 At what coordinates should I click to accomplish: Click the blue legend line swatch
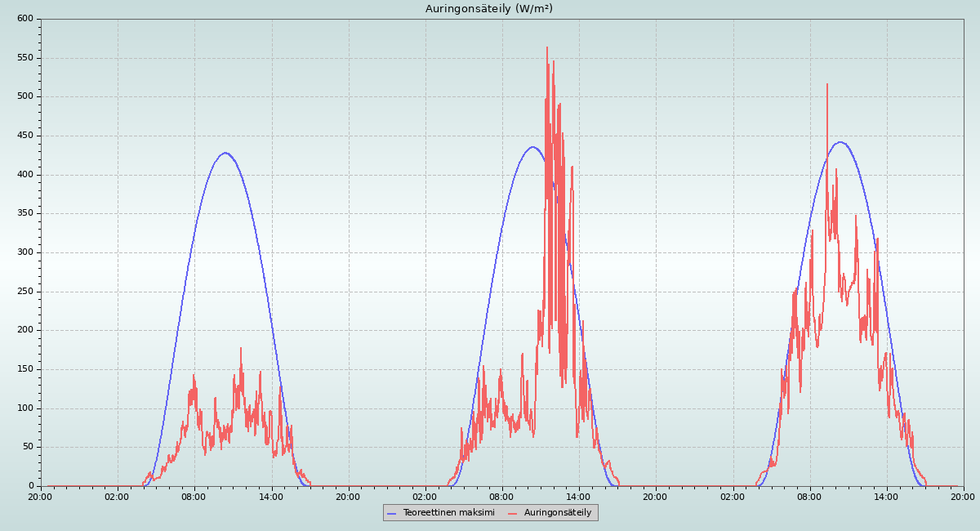392,513
